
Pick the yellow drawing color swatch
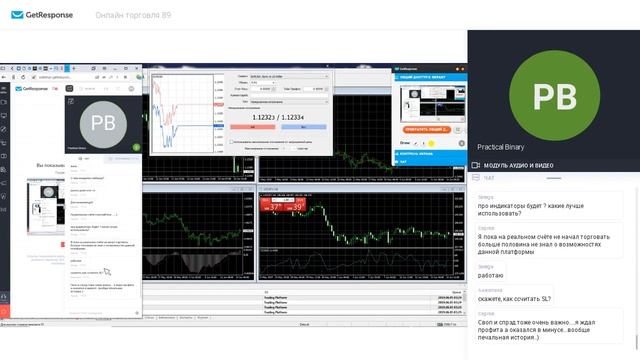pos(431,143)
